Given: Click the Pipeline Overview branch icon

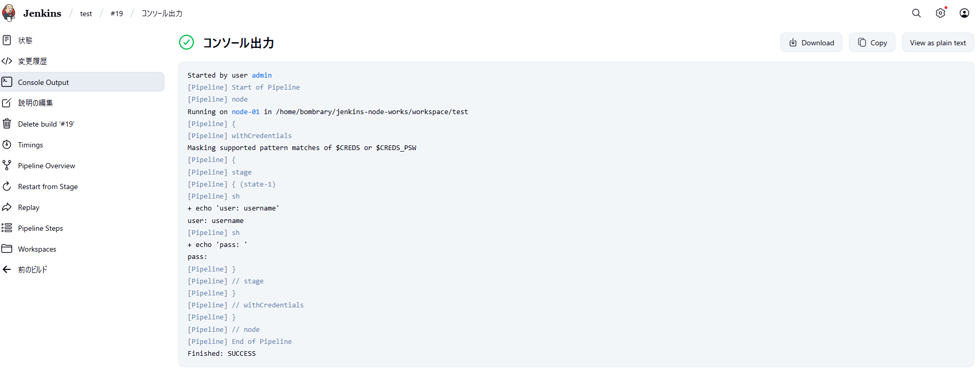Looking at the screenshot, I should 7,166.
